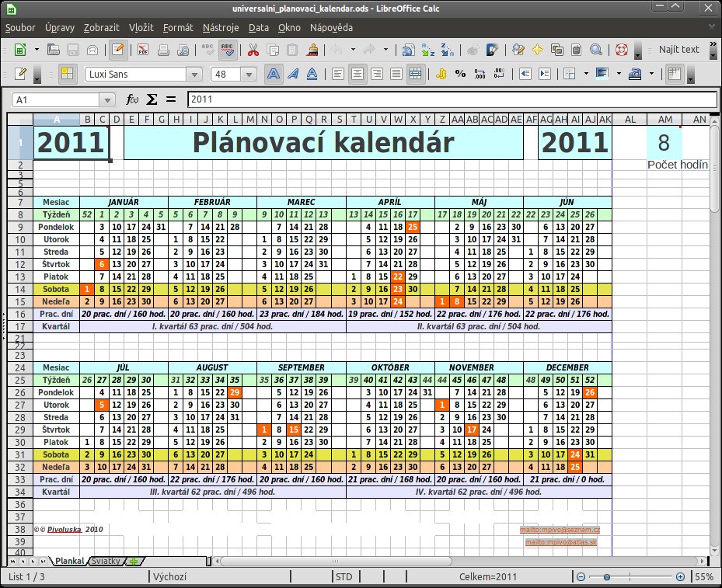
Task: Click the Paste clipboard icon
Action: pyautogui.click(x=292, y=49)
